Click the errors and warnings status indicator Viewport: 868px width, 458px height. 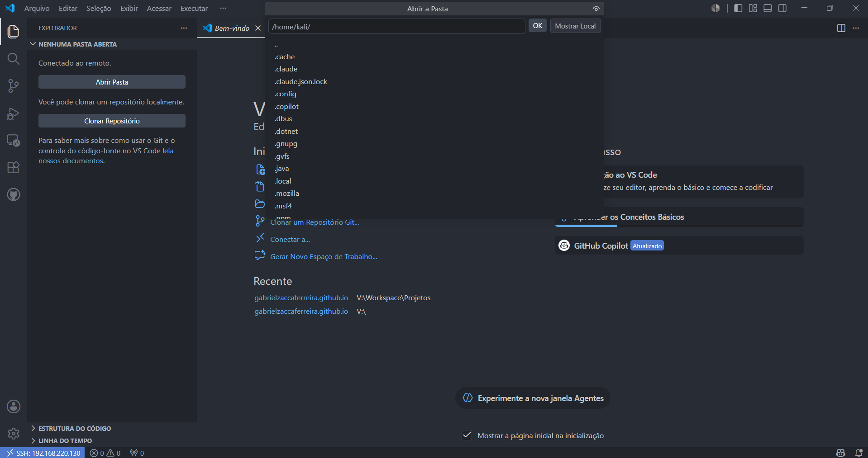(105, 453)
